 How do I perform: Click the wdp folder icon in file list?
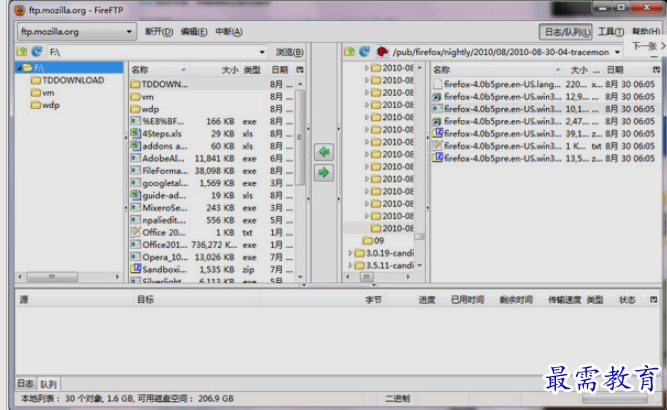tap(135, 109)
